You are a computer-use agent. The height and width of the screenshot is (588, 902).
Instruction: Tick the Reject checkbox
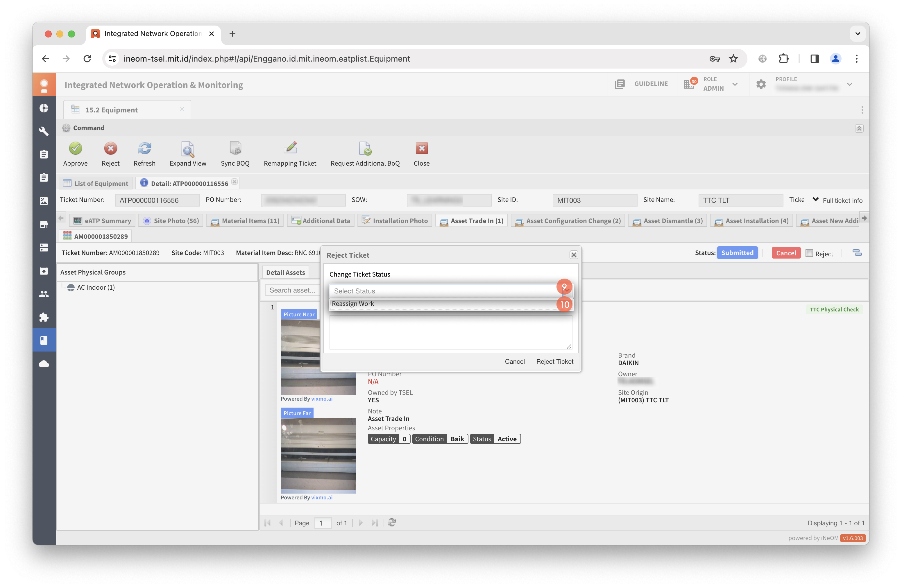pos(809,253)
